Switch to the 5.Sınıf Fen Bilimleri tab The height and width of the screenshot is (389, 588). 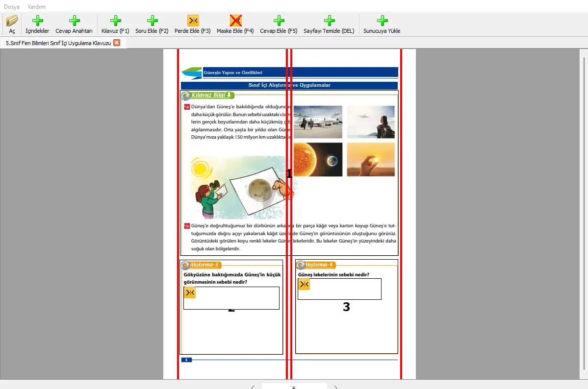pos(58,43)
